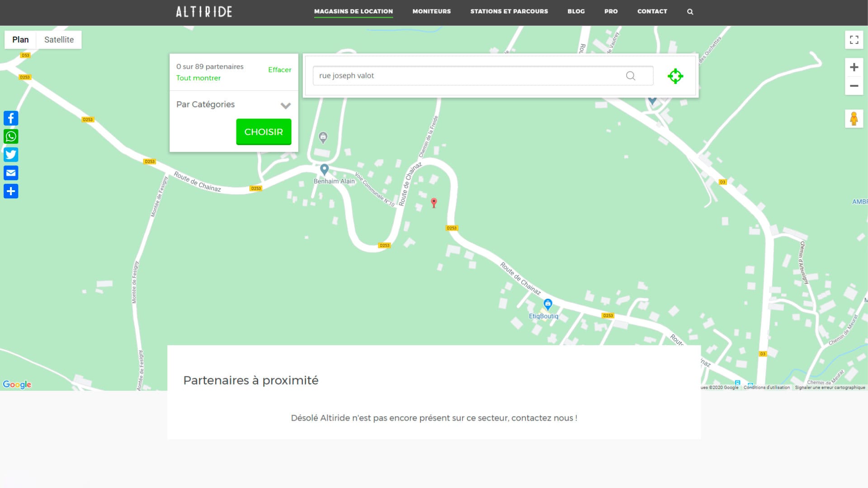Select the Street View pegman

854,119
